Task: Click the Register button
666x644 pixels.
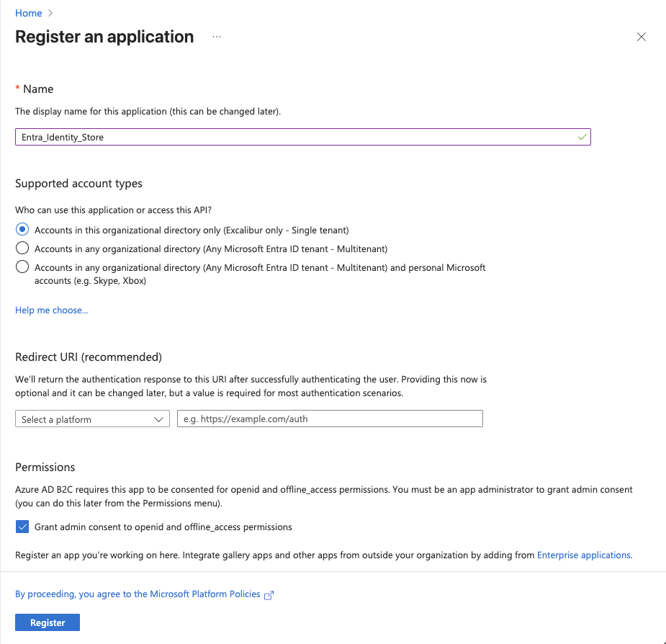Action: (48, 622)
